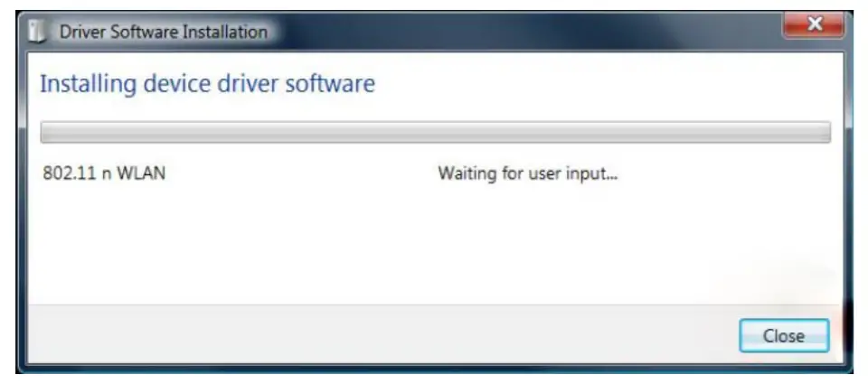Close the dialog with the red X
868x384 pixels.
click(x=813, y=24)
